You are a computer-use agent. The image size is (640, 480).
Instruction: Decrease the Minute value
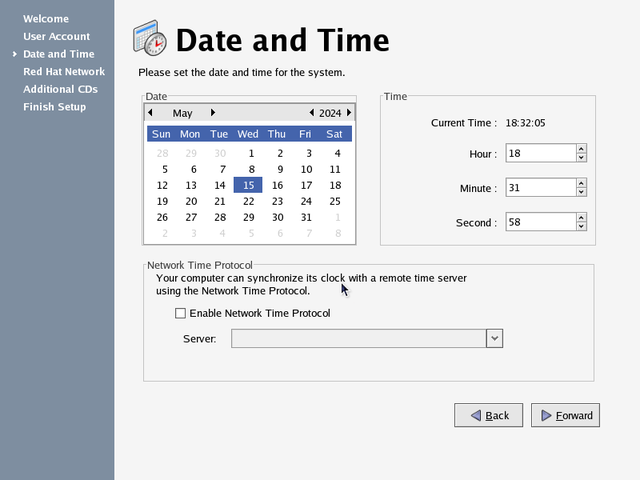[x=582, y=192]
